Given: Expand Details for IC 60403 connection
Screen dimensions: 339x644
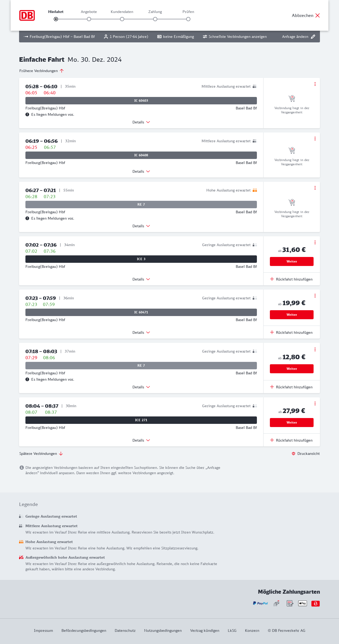Looking at the screenshot, I should (141, 122).
